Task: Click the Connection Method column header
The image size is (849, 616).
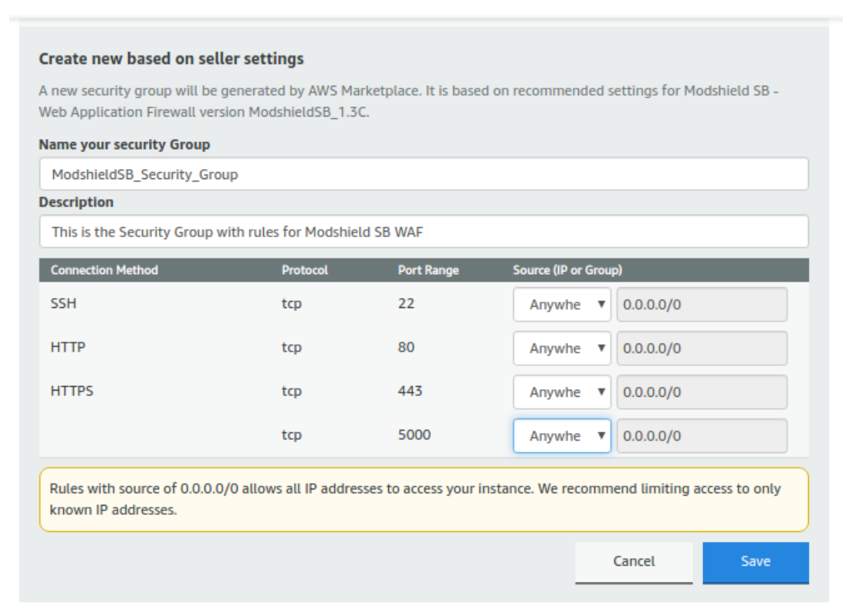Action: pos(104,270)
